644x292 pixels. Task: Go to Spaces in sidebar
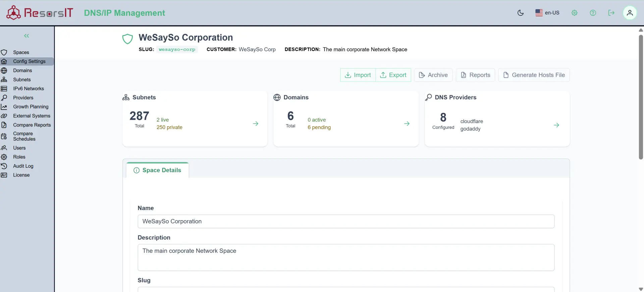pyautogui.click(x=21, y=52)
